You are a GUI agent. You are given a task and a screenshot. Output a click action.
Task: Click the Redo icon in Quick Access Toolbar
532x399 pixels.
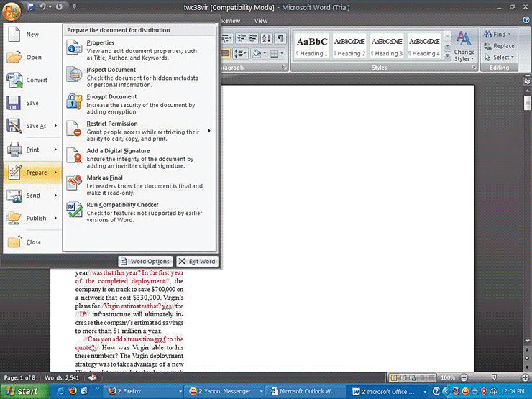(x=59, y=6)
